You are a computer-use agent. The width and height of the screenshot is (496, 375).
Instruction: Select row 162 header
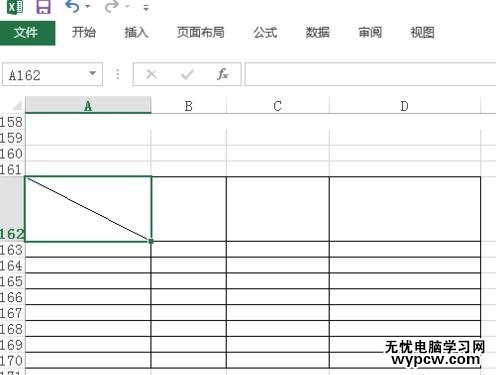[12, 209]
